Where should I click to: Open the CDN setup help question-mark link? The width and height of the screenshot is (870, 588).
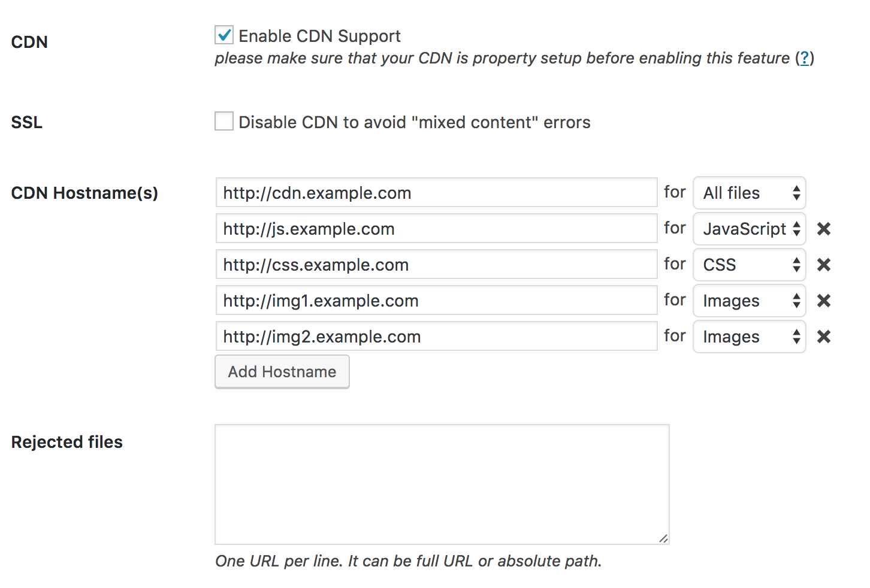[805, 58]
